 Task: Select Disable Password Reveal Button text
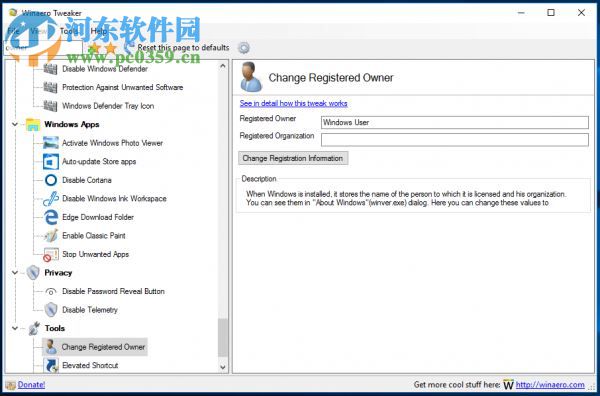click(x=113, y=291)
